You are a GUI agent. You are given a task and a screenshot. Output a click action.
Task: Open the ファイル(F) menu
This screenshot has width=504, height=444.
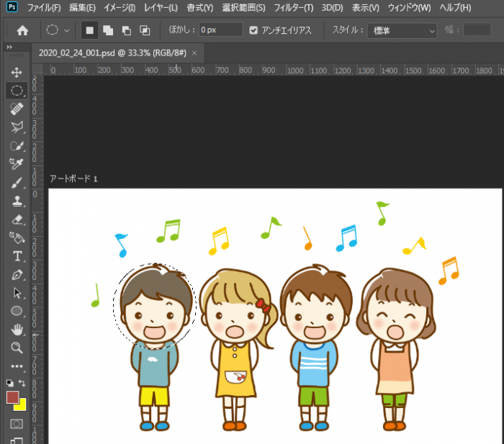(44, 7)
